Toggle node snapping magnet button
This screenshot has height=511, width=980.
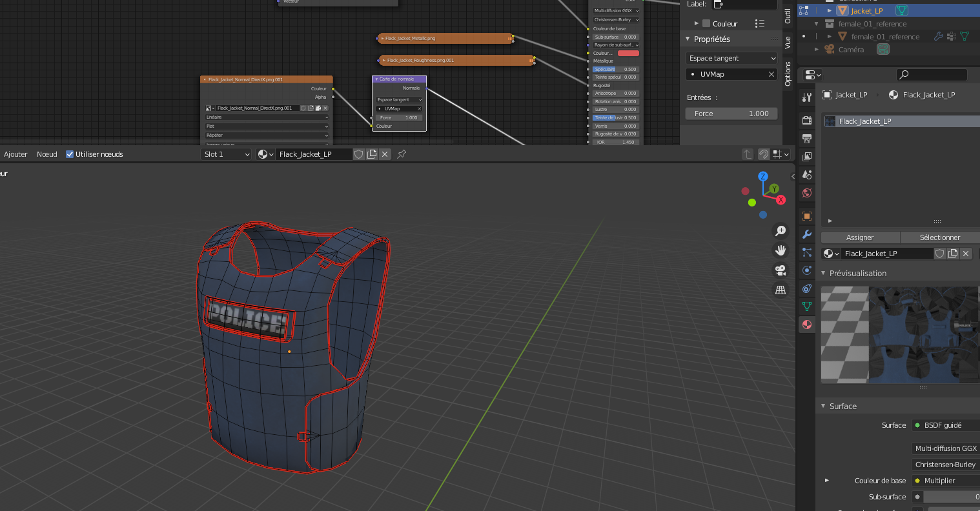764,154
